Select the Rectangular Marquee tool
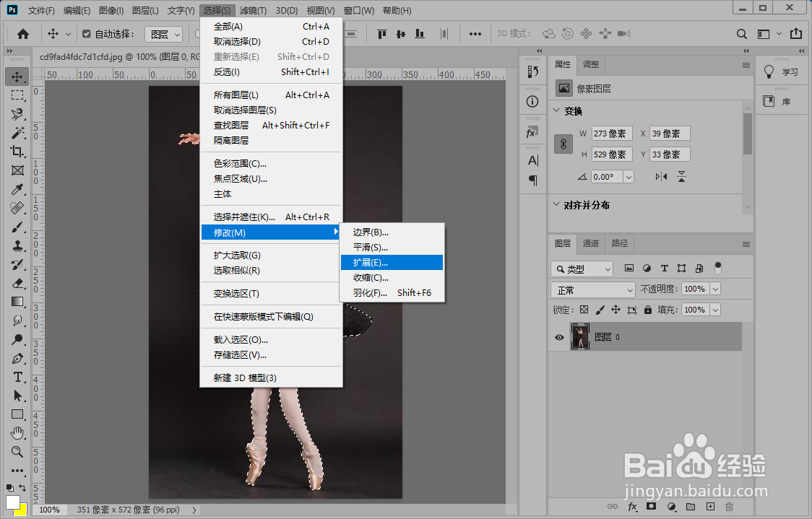The height and width of the screenshot is (519, 812). point(17,95)
